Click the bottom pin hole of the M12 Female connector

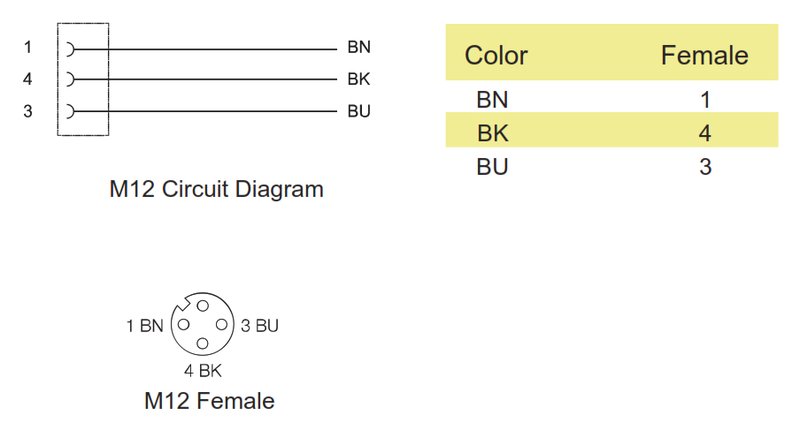203,344
